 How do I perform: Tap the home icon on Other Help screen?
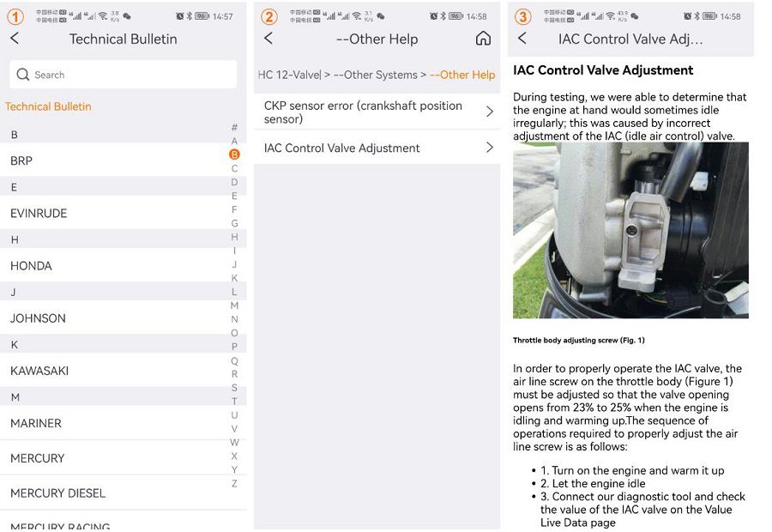pyautogui.click(x=483, y=39)
